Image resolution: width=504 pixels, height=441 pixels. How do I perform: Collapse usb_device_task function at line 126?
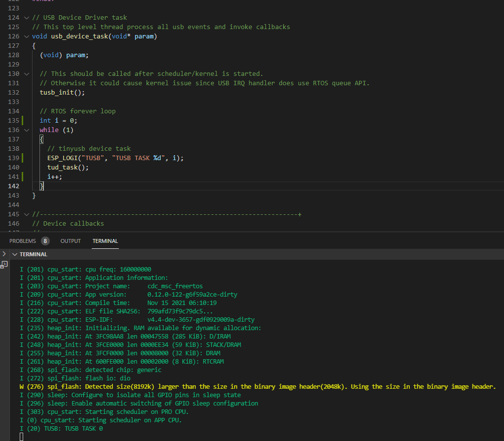[27, 36]
